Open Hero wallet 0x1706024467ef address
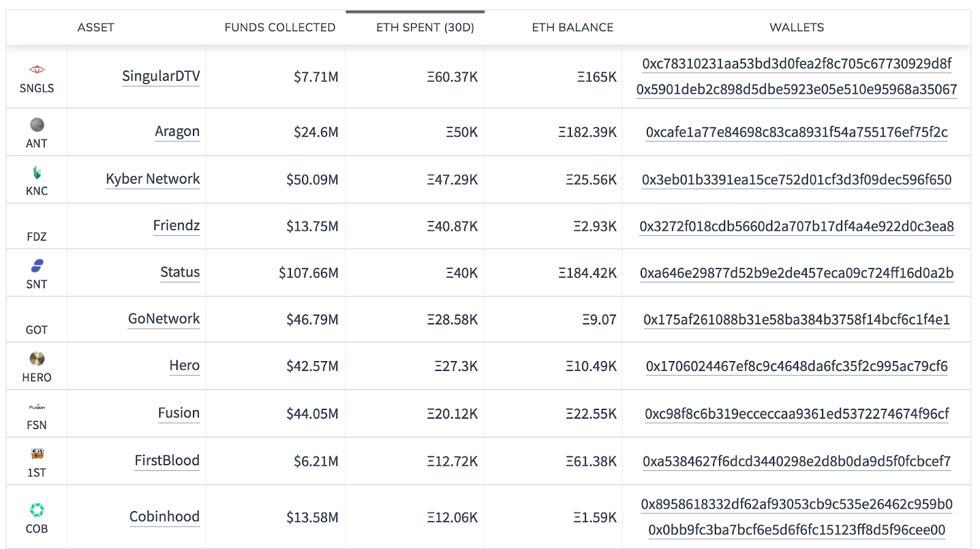The image size is (980, 549). pyautogui.click(x=797, y=366)
